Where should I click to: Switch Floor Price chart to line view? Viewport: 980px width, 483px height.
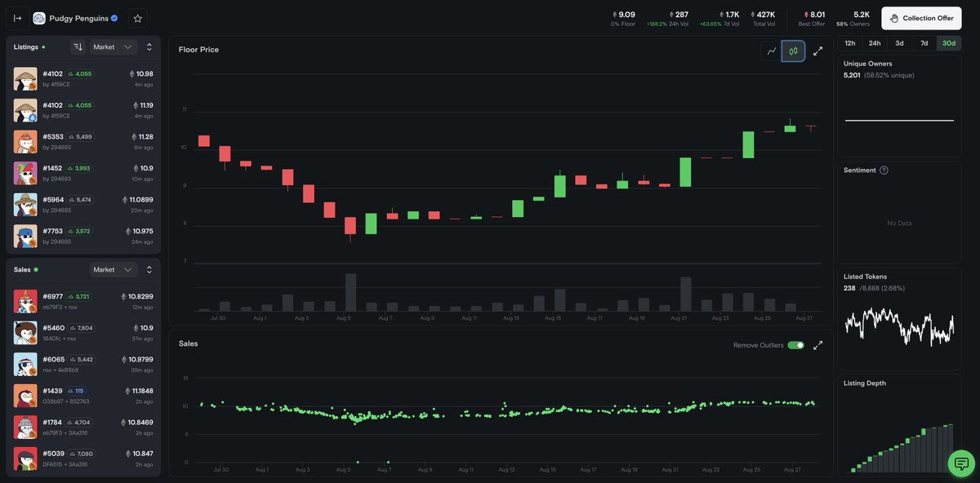(x=772, y=51)
